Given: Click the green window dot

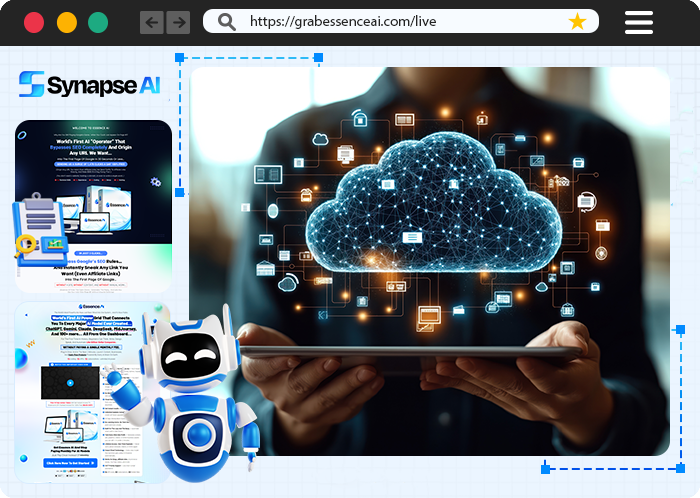Looking at the screenshot, I should pos(98,22).
